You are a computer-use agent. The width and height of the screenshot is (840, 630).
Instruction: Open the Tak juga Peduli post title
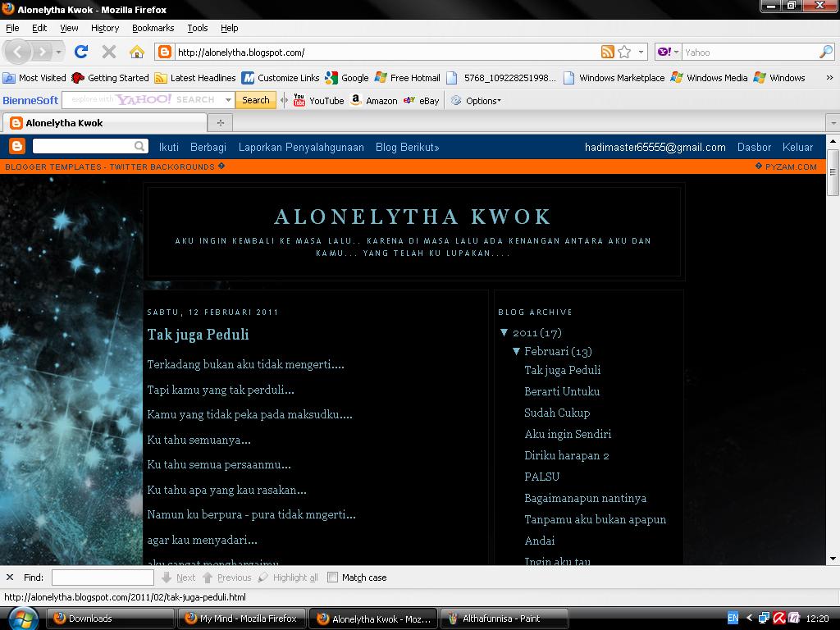[x=199, y=335]
